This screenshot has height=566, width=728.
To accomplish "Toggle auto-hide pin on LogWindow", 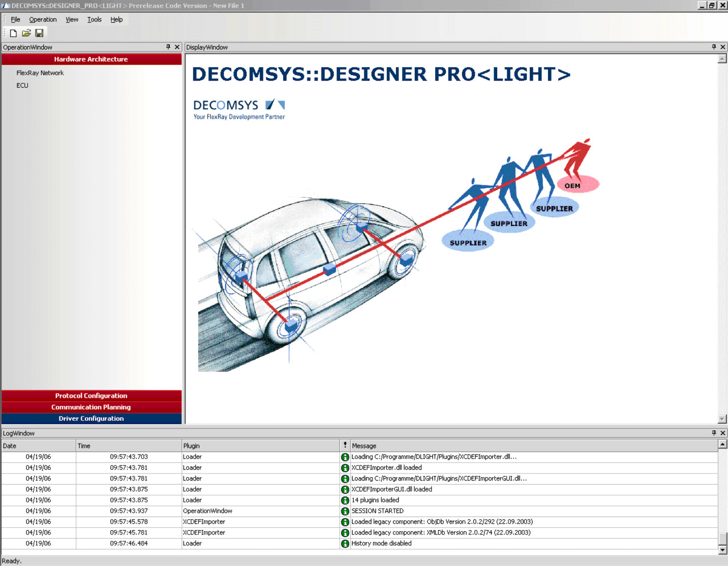I will [714, 433].
